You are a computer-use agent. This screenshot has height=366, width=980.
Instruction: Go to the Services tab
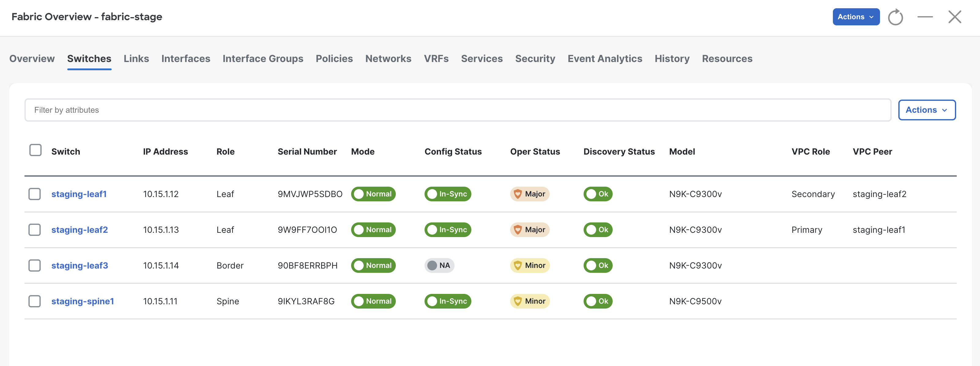(x=482, y=59)
